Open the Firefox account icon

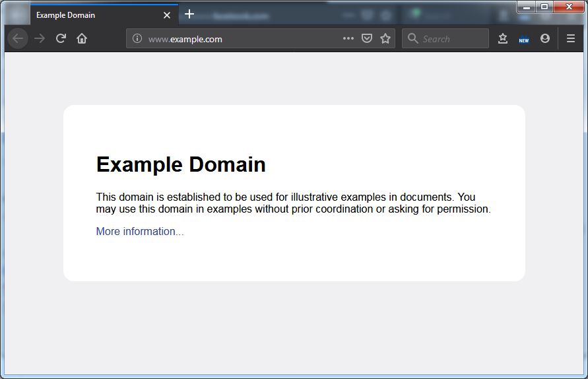tap(545, 39)
